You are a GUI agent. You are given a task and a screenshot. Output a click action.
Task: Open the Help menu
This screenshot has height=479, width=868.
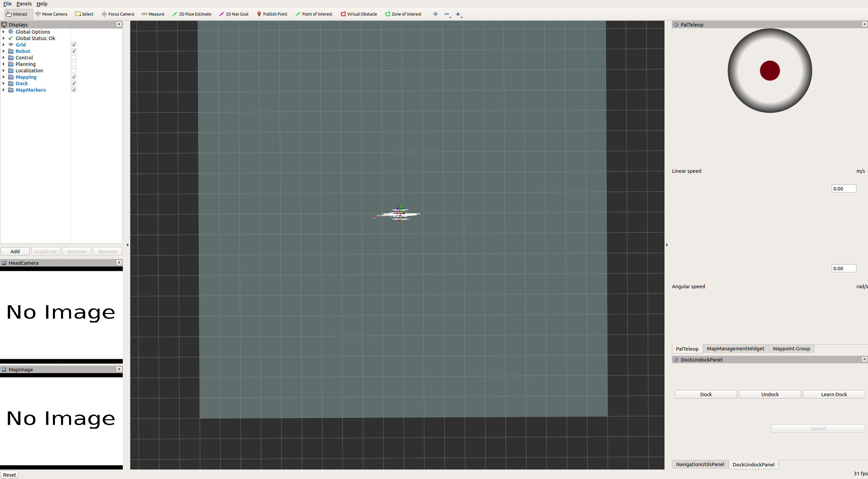pyautogui.click(x=42, y=3)
